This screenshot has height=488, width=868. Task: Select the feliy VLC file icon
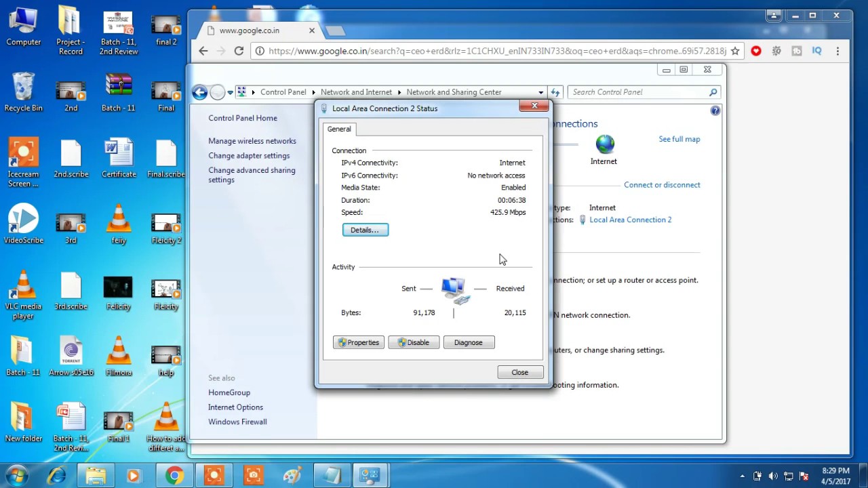click(119, 224)
